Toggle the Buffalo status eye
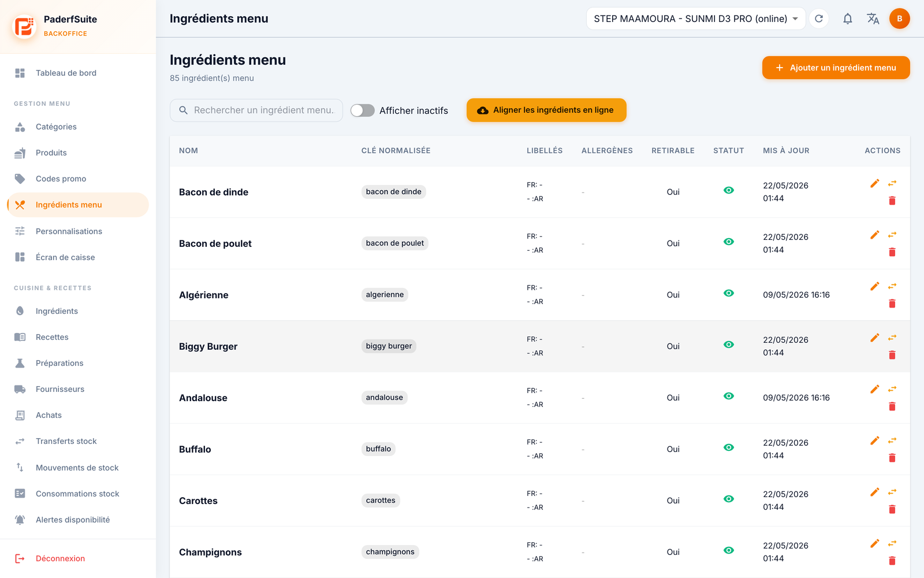This screenshot has height=578, width=924. (x=729, y=447)
